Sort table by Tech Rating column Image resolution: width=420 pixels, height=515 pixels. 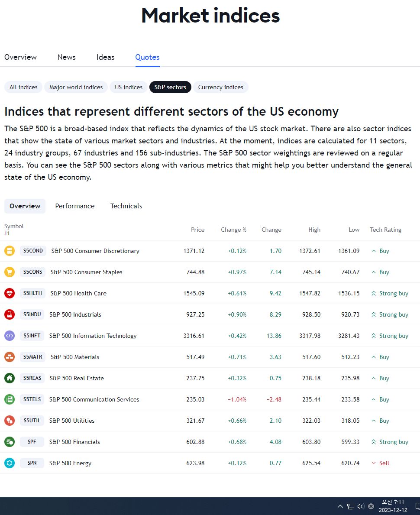pyautogui.click(x=385, y=230)
